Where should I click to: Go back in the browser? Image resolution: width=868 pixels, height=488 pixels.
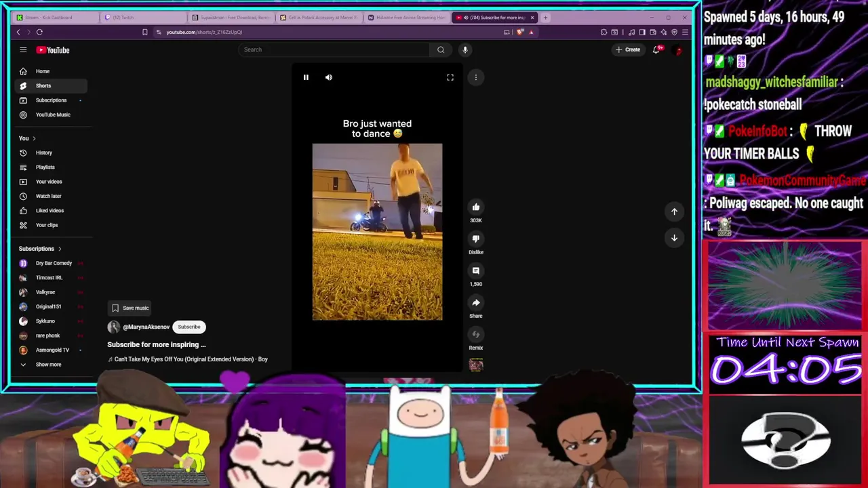(18, 32)
